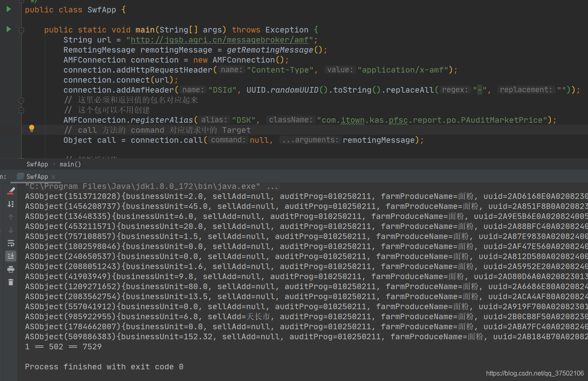Click the sort lines icon in console

click(11, 204)
